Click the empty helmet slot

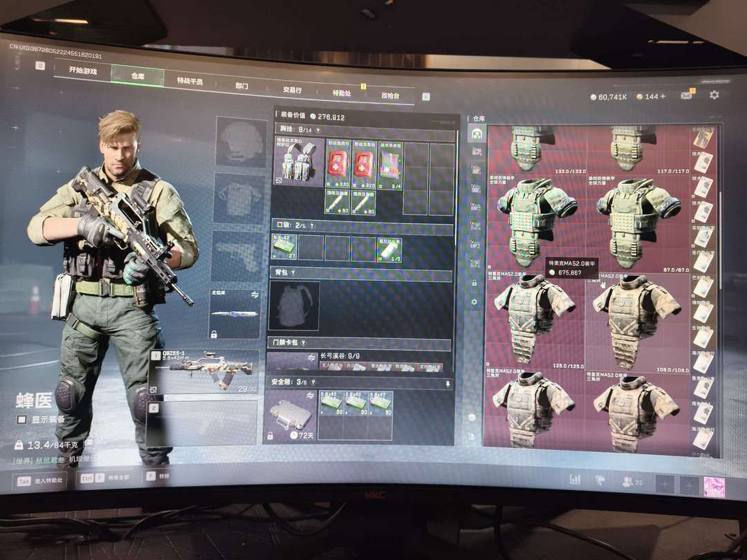(241, 142)
